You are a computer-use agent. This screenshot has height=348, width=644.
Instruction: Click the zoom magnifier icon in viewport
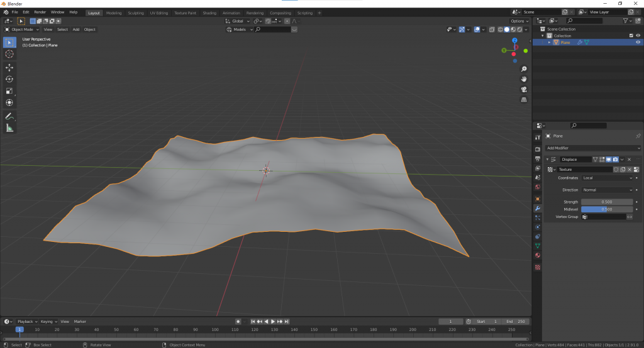[x=523, y=69]
